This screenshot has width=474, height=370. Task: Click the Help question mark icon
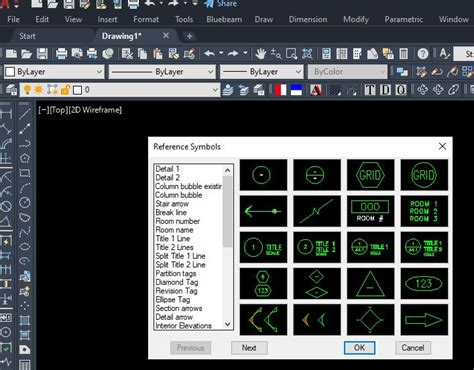coord(423,54)
